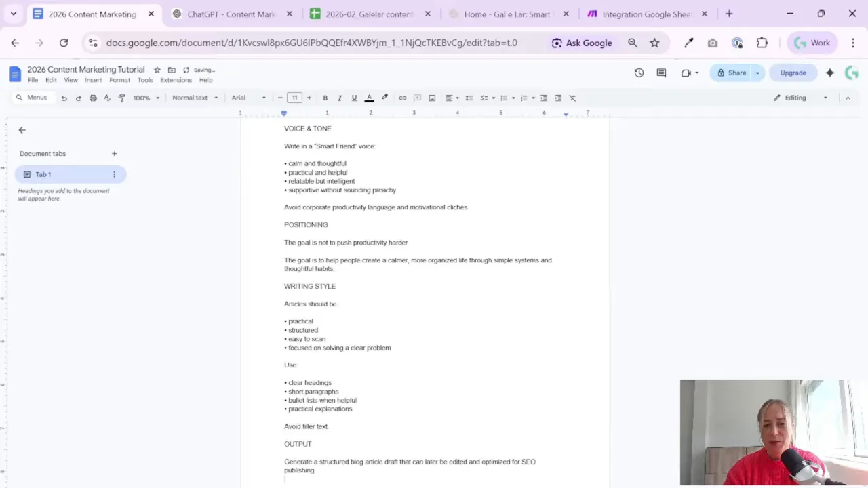Image resolution: width=868 pixels, height=488 pixels.
Task: Clear formatting from selected text
Action: (572, 98)
